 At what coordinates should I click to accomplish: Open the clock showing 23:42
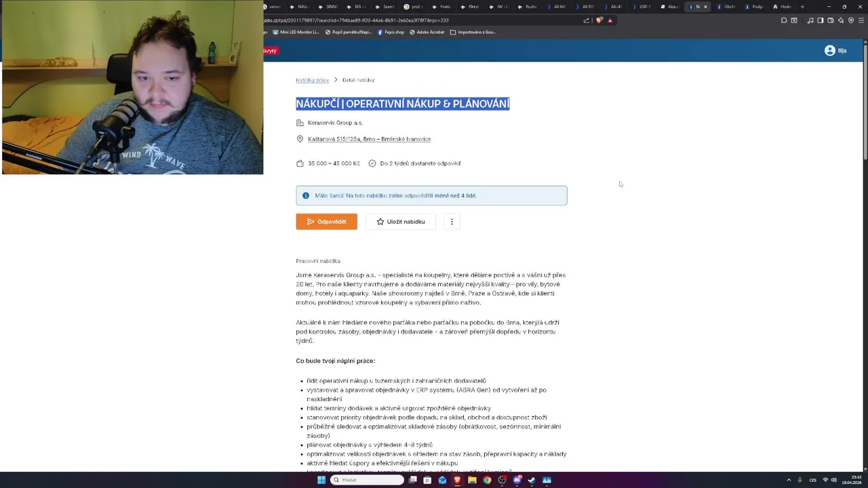click(851, 480)
